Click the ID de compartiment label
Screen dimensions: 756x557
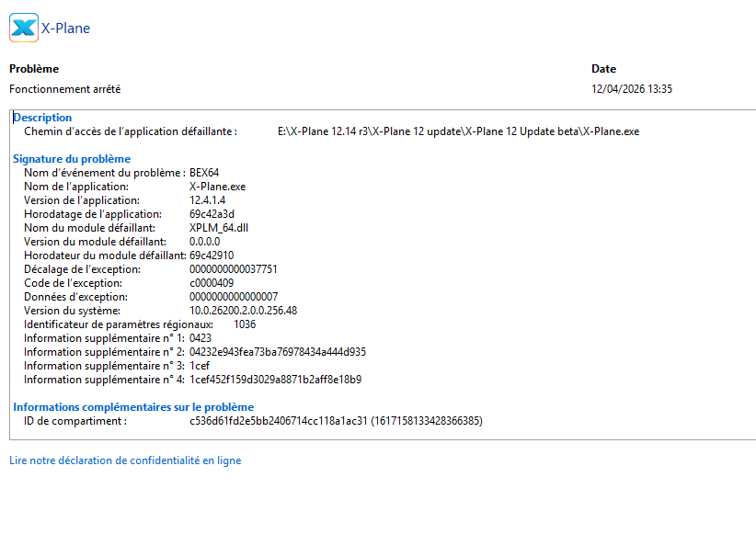(x=75, y=421)
